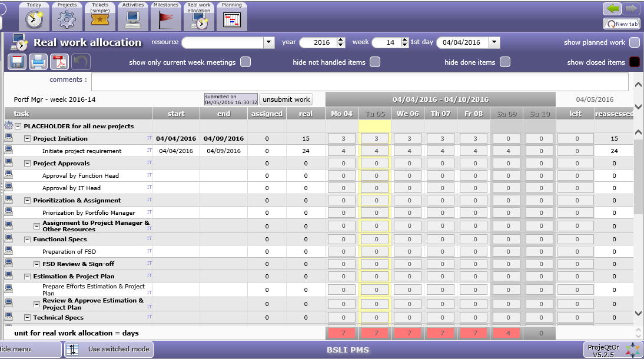Image resolution: width=644 pixels, height=359 pixels.
Task: Export report using the PDF icon
Action: pyautogui.click(x=59, y=62)
